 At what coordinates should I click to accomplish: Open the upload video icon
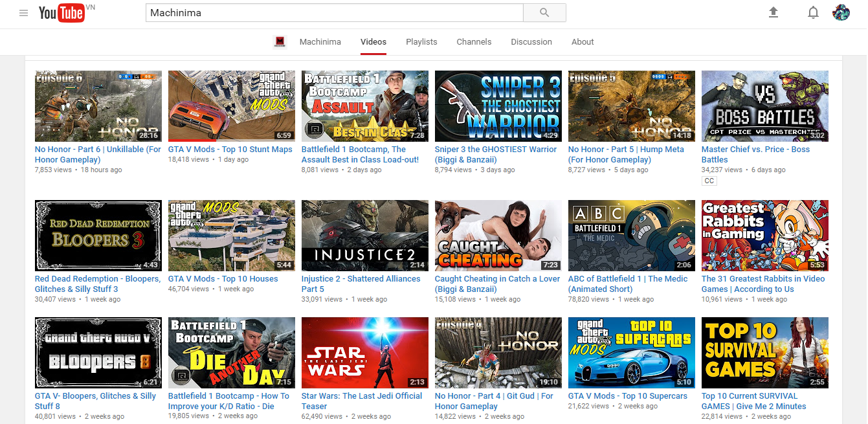click(773, 12)
